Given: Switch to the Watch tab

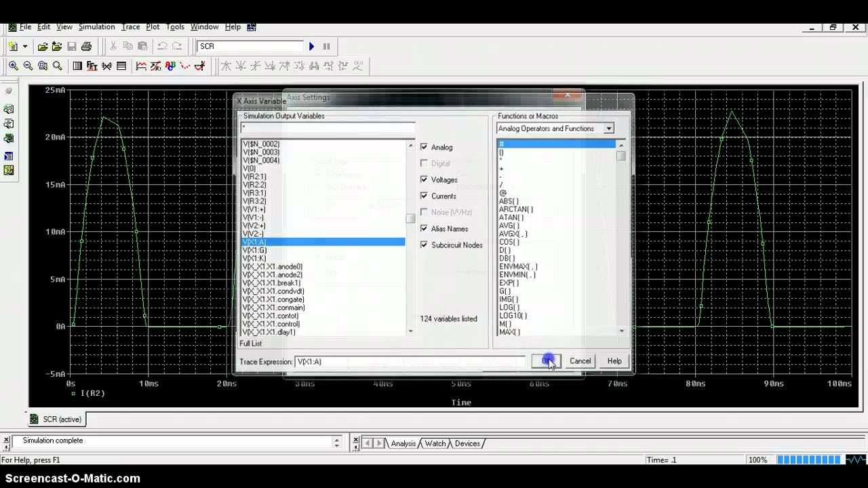Looking at the screenshot, I should 435,443.
